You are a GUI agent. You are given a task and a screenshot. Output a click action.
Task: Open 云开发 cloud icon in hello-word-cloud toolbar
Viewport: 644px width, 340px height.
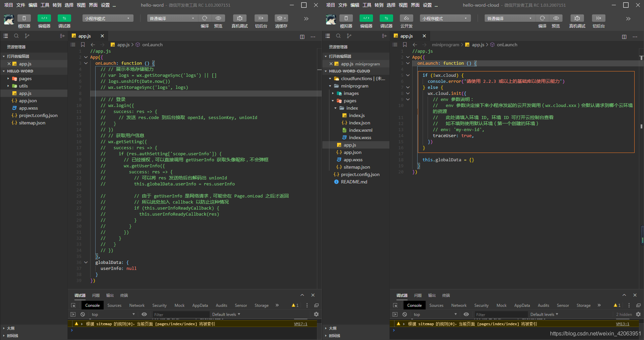(x=406, y=18)
